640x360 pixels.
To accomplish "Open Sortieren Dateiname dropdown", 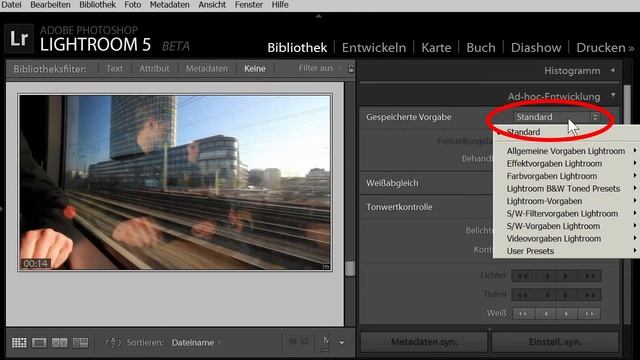I will click(x=196, y=343).
